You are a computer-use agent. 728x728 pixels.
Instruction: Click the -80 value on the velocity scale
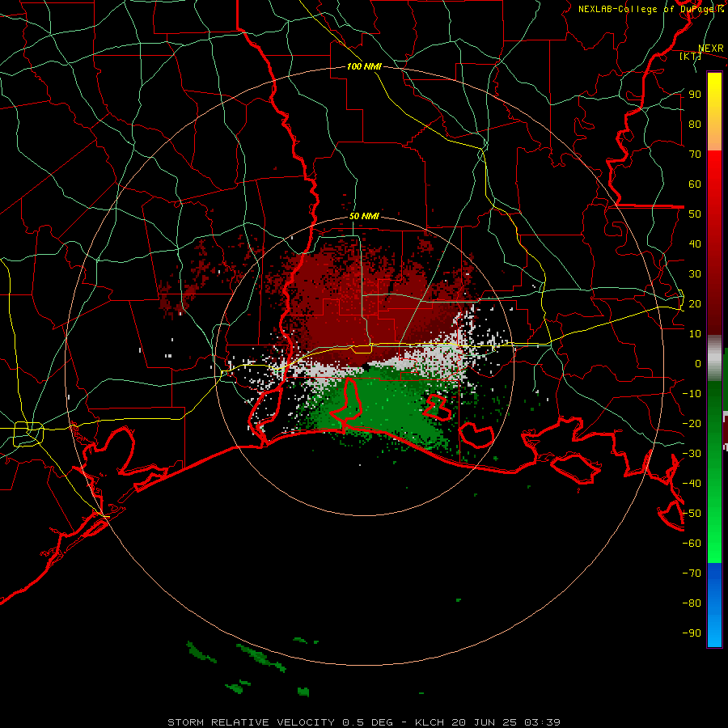coord(692,603)
